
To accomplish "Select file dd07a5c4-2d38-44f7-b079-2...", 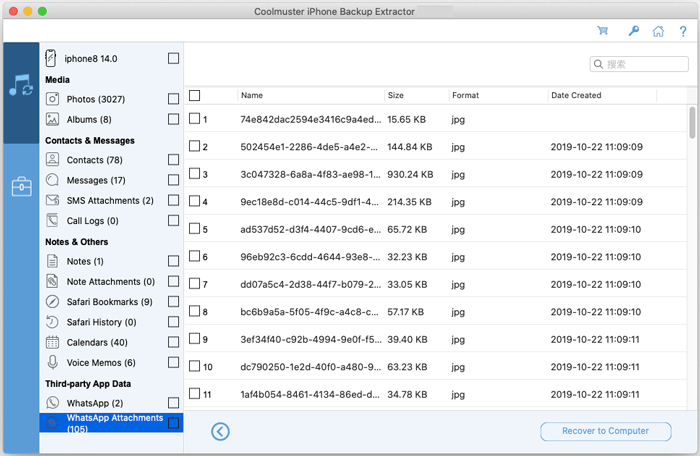I will click(x=311, y=284).
